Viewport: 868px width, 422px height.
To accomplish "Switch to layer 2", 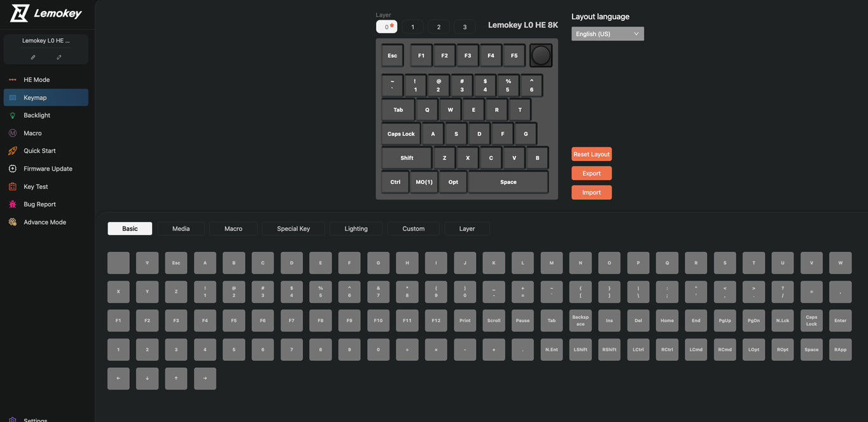I will 438,27.
